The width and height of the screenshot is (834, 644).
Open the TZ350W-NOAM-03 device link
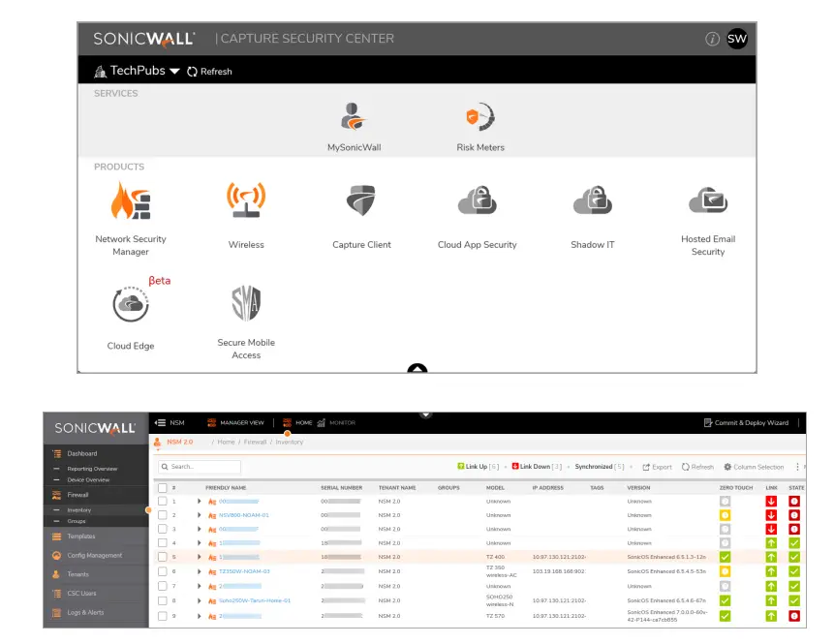[x=244, y=571]
